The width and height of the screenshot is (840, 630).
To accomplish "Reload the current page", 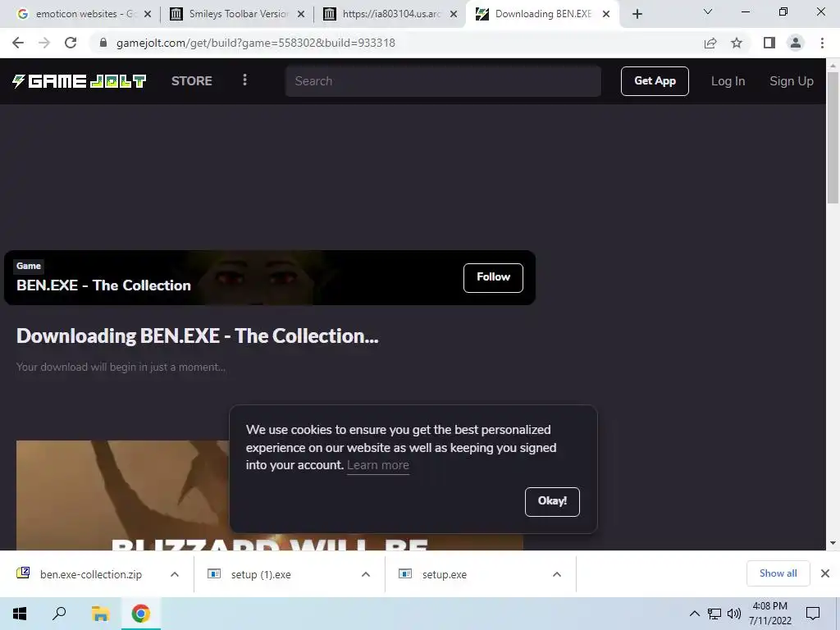I will (x=71, y=43).
